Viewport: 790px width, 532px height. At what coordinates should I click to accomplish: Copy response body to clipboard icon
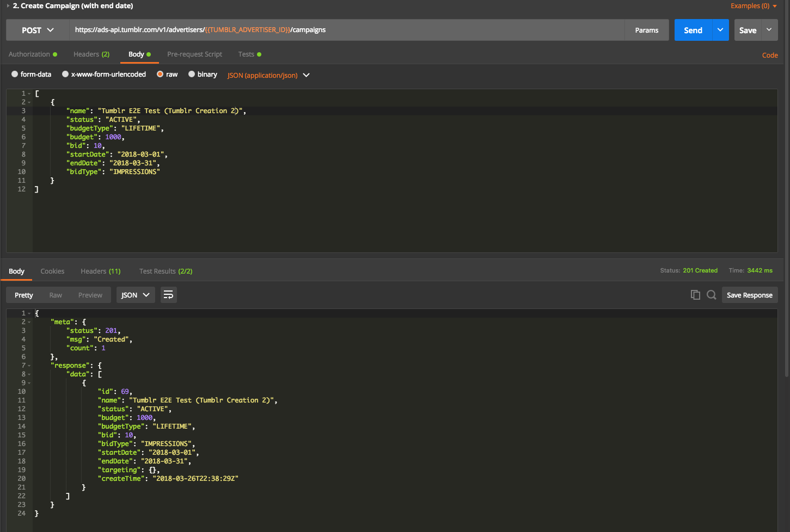tap(695, 295)
